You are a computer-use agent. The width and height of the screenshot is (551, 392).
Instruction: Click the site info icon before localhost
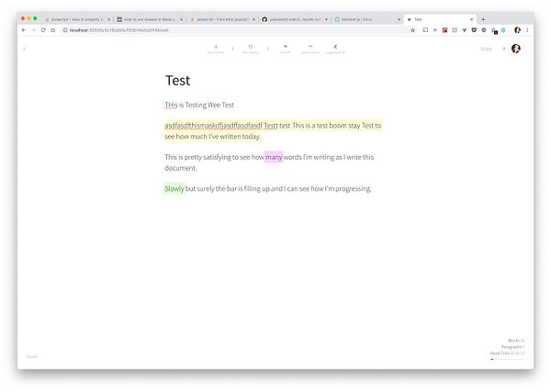(65, 30)
